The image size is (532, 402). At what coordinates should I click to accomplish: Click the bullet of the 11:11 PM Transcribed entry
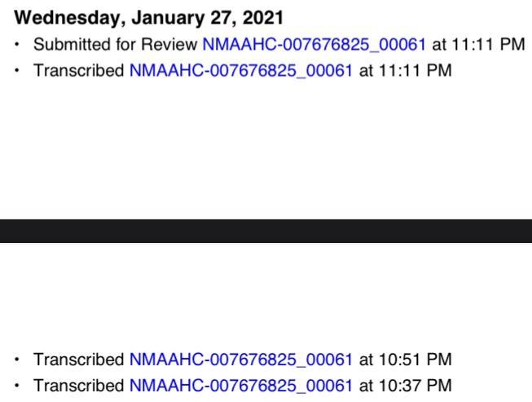tap(19, 70)
